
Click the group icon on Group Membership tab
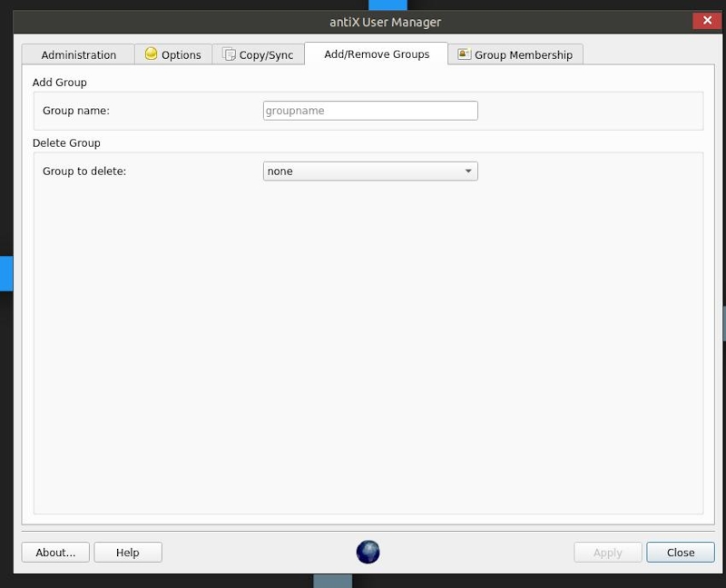464,54
